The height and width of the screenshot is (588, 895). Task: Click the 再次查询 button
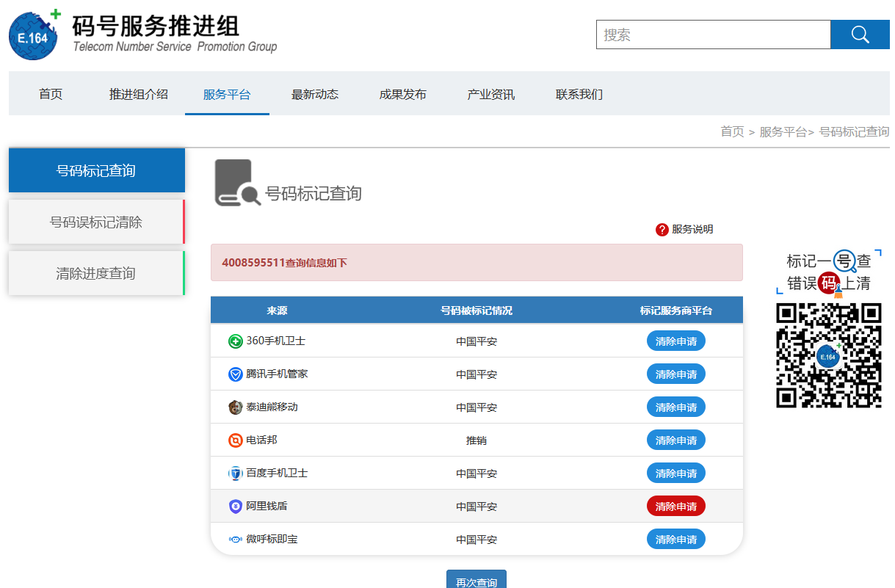click(476, 581)
